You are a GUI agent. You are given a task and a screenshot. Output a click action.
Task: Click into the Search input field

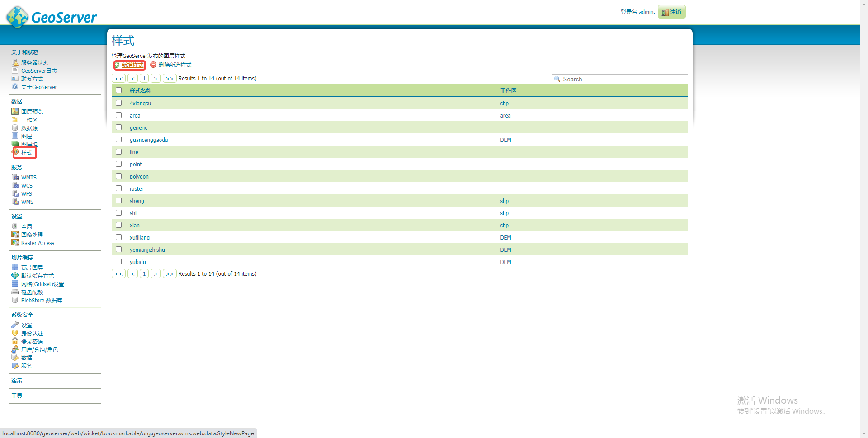pos(620,79)
